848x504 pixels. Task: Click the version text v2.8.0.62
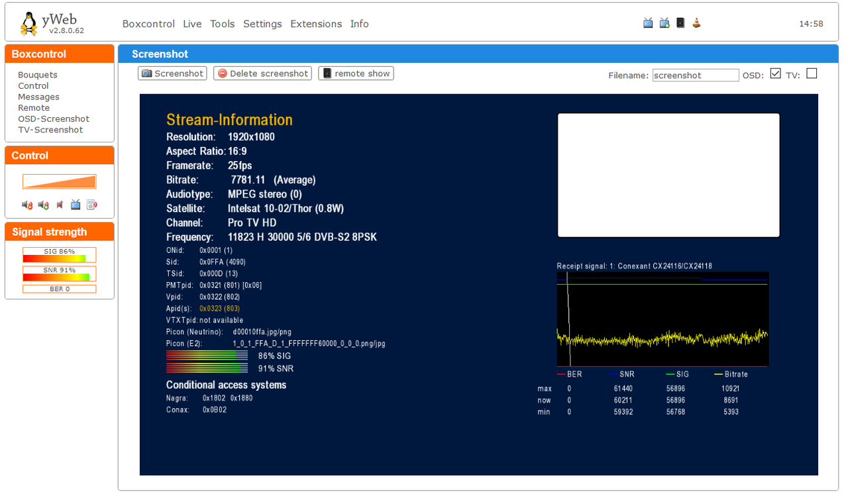tap(66, 30)
